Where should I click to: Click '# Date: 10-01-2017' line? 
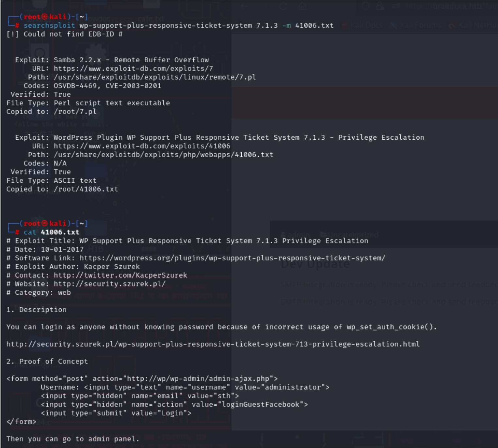point(45,249)
